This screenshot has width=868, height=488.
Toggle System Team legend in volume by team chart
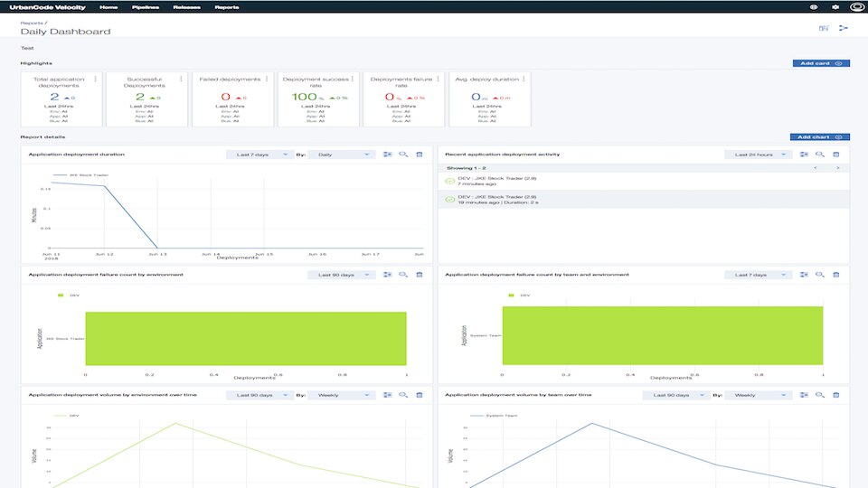point(494,416)
